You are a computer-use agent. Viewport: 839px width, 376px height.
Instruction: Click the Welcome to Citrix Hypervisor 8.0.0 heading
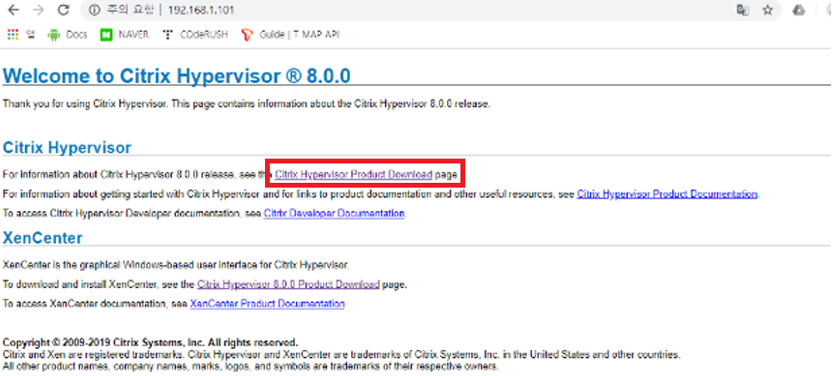tap(177, 76)
